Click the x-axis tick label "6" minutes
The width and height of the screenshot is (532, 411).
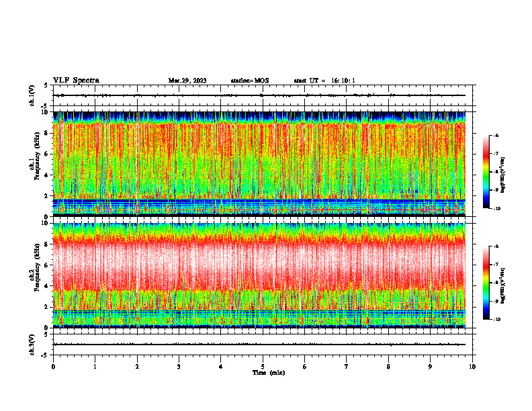(305, 367)
